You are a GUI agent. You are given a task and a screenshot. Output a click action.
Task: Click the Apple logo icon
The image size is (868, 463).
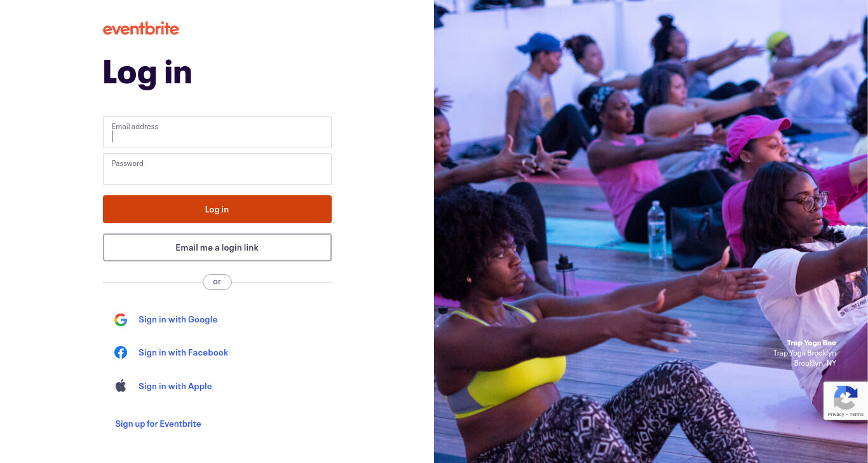121,385
